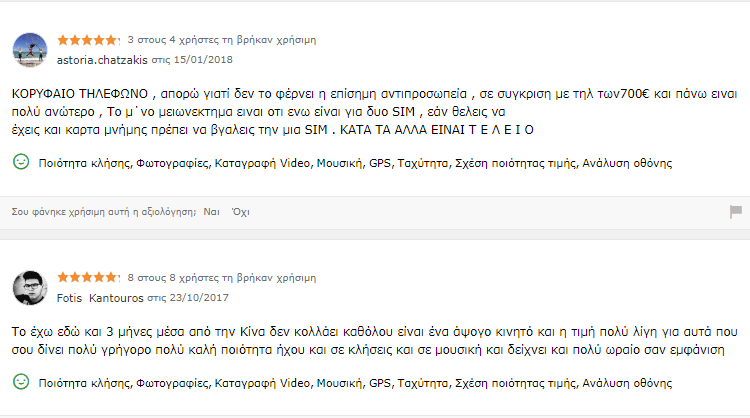Image resolution: width=750 pixels, height=418 pixels.
Task: Click Fotis Kantouros profile avatar
Action: pos(29,287)
